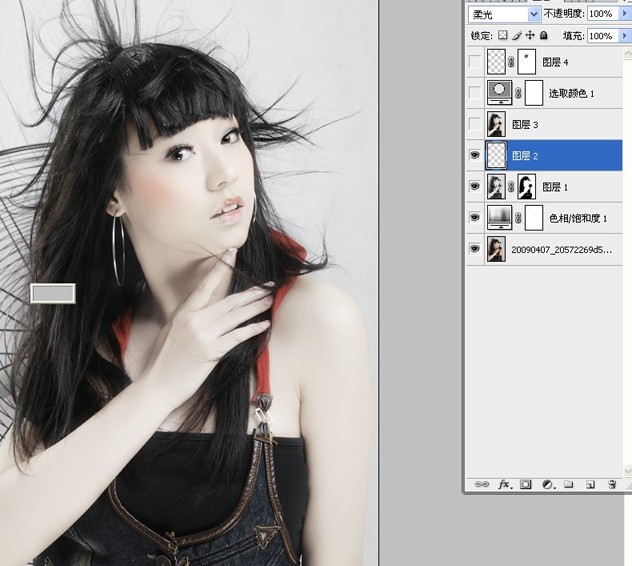Screen dimensions: 632x566
Task: Create a new adjustment layer via half-circle icon
Action: 548,484
